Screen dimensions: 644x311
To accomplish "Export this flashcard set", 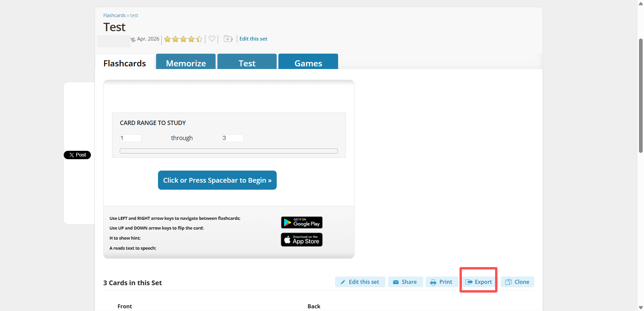I will (479, 282).
